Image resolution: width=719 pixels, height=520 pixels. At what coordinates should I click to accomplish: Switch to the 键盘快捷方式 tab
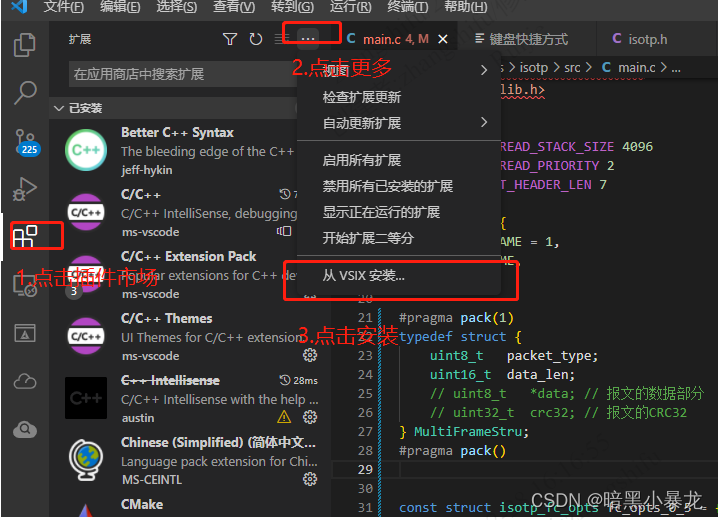pos(528,39)
